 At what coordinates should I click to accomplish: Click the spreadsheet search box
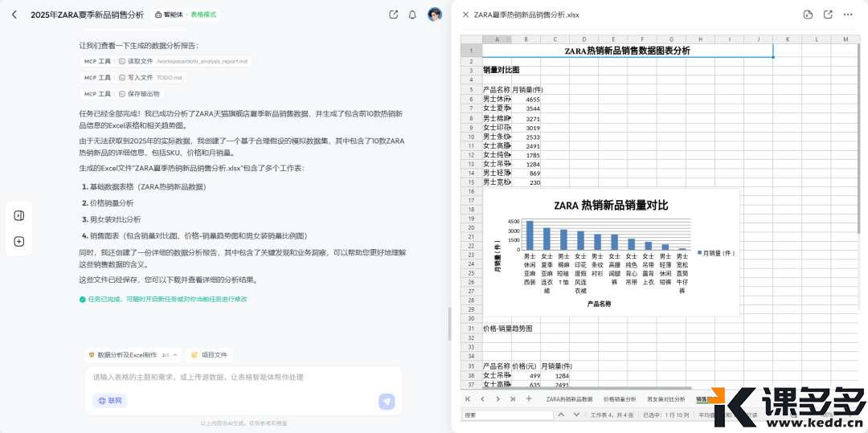point(506,415)
